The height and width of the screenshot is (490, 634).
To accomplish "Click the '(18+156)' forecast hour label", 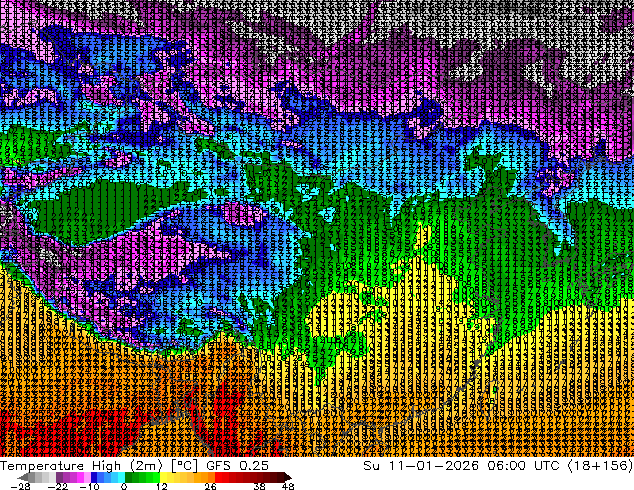I will point(600,466).
